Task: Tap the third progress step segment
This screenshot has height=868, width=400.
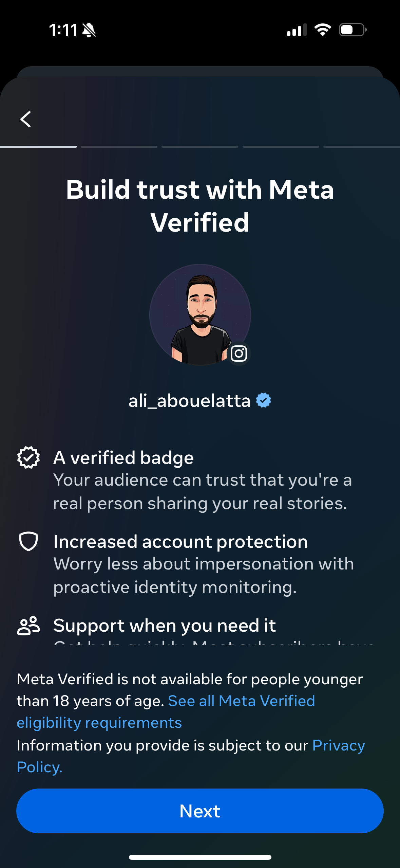Action: tap(200, 147)
